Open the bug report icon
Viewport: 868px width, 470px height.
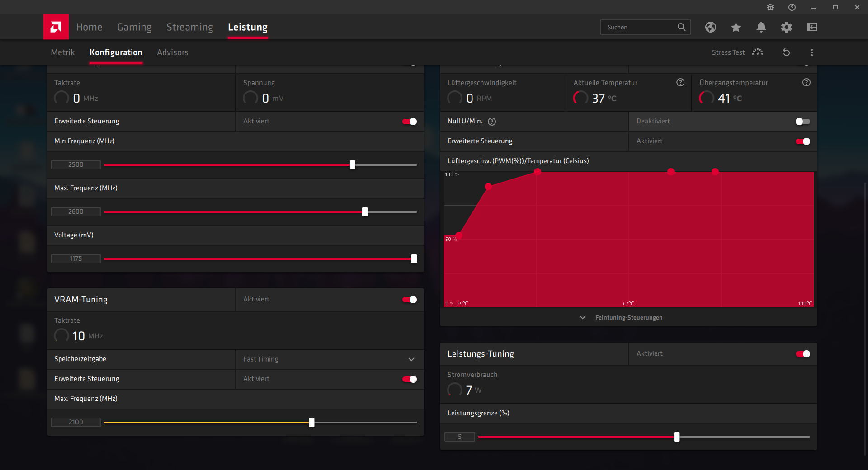[x=770, y=7]
